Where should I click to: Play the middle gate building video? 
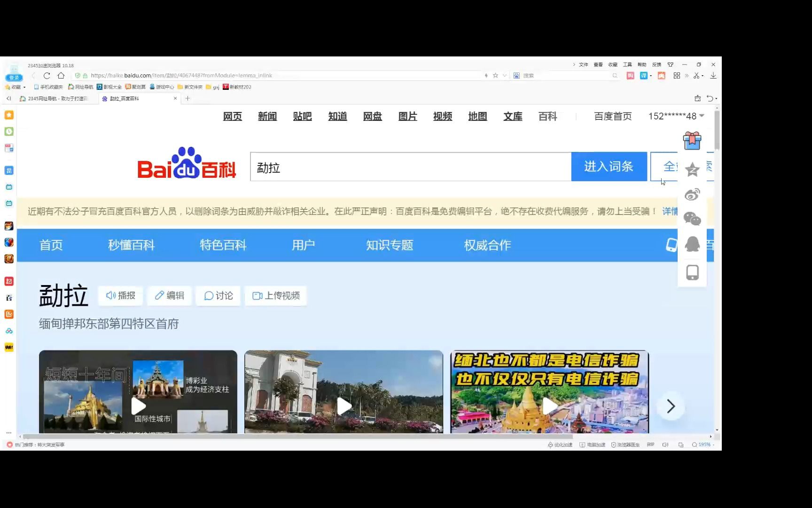point(344,406)
